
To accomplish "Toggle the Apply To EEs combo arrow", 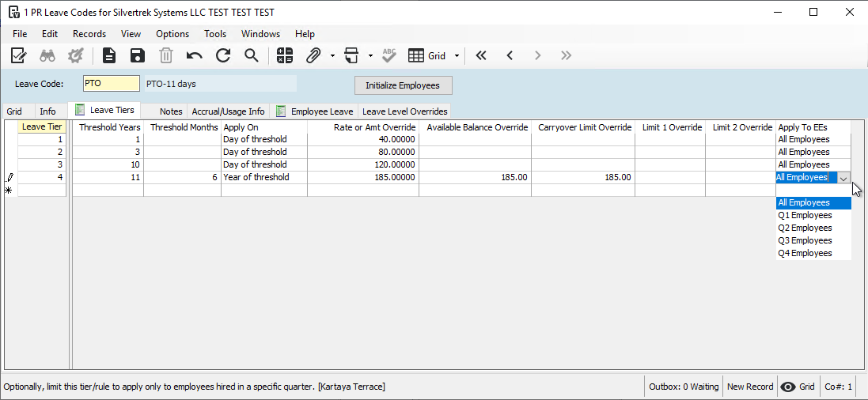I will pyautogui.click(x=843, y=178).
